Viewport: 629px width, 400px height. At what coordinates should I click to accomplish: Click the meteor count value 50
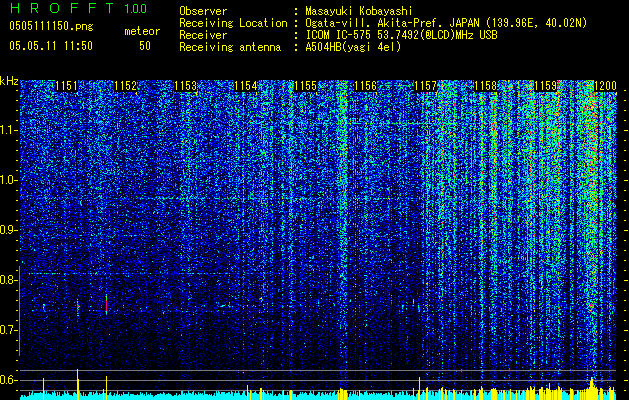(x=145, y=46)
